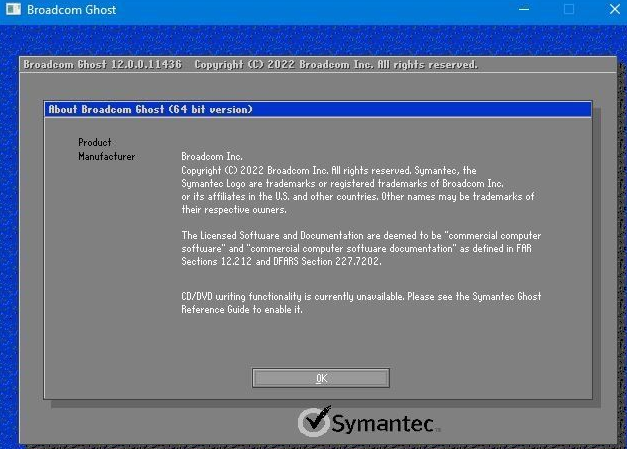Click the 'Manufacturer' label
Screen dimensions: 627x449
tap(107, 156)
